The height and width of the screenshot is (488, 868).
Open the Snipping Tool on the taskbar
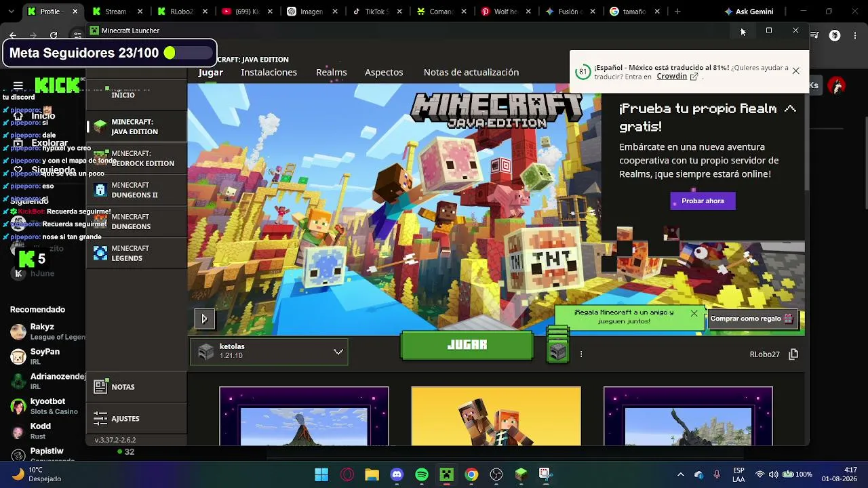pyautogui.click(x=545, y=474)
